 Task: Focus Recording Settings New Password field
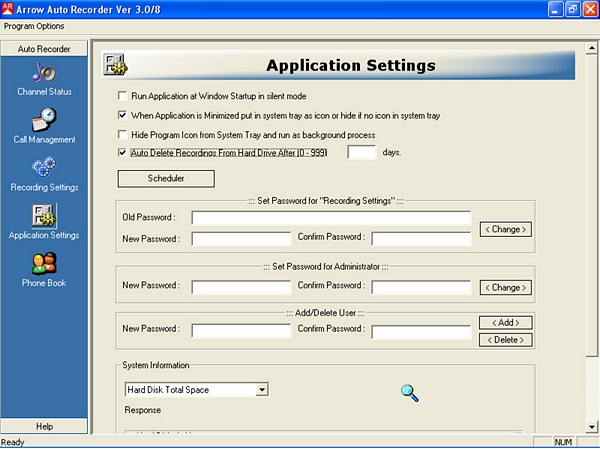(x=241, y=238)
